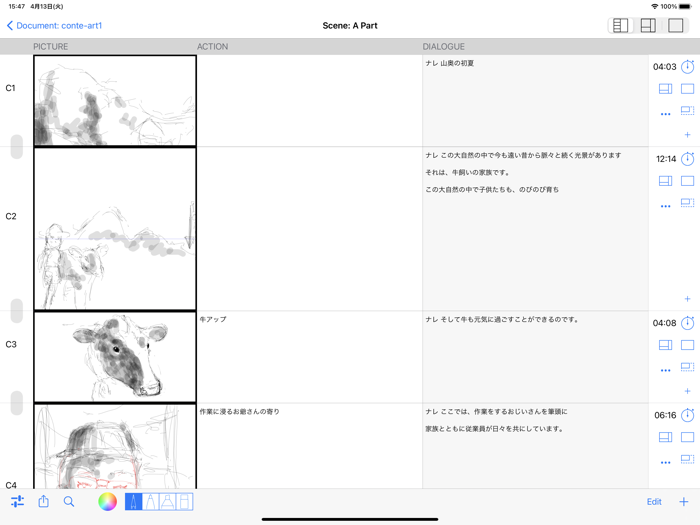Open the more options ellipsis for C3
The height and width of the screenshot is (525, 700).
pos(665,371)
